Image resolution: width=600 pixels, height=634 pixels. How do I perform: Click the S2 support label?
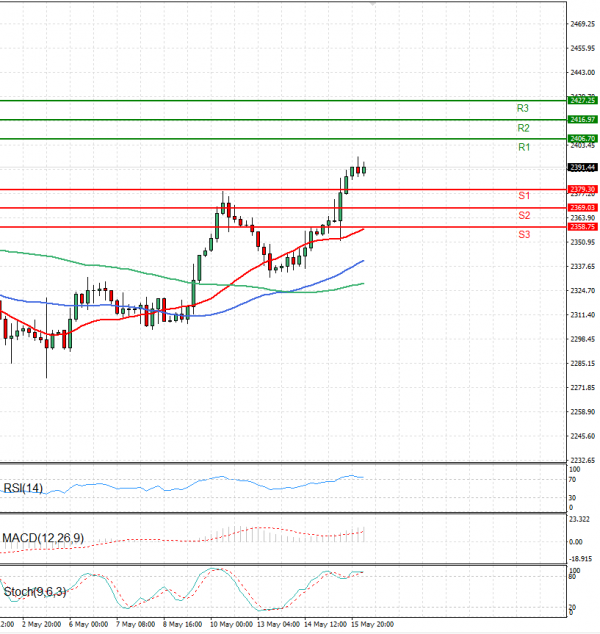(524, 216)
